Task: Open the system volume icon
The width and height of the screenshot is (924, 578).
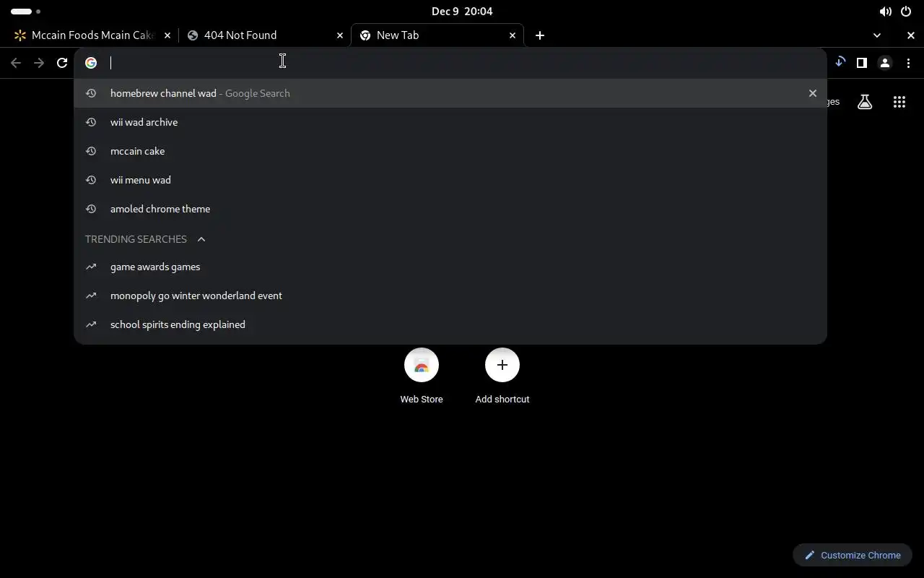Action: coord(885,12)
